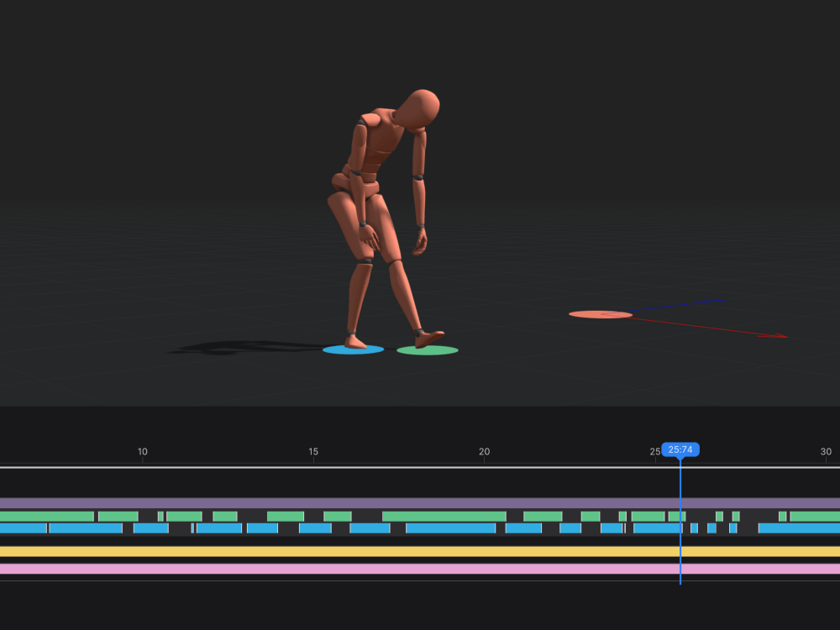Select the purple timeline track

point(420,503)
